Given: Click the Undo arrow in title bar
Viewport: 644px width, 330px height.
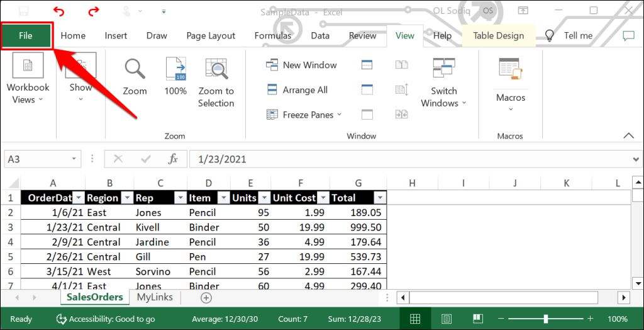Looking at the screenshot, I should pos(59,11).
